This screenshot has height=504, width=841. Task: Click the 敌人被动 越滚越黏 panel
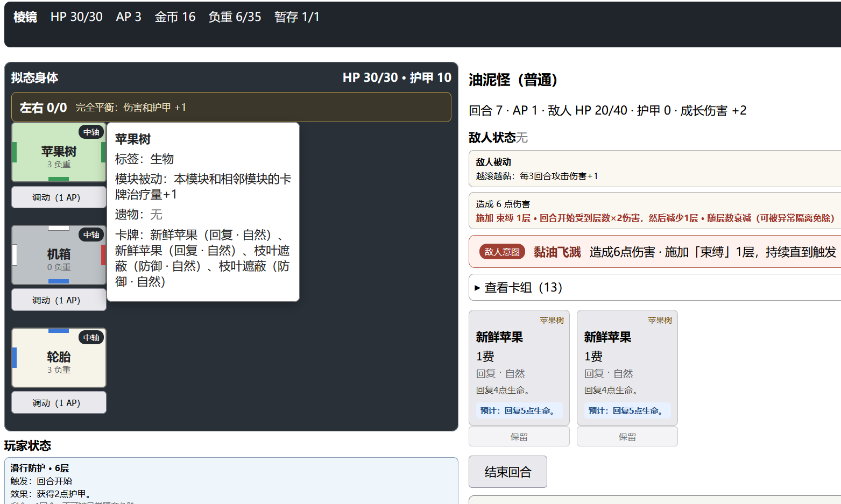pyautogui.click(x=655, y=169)
